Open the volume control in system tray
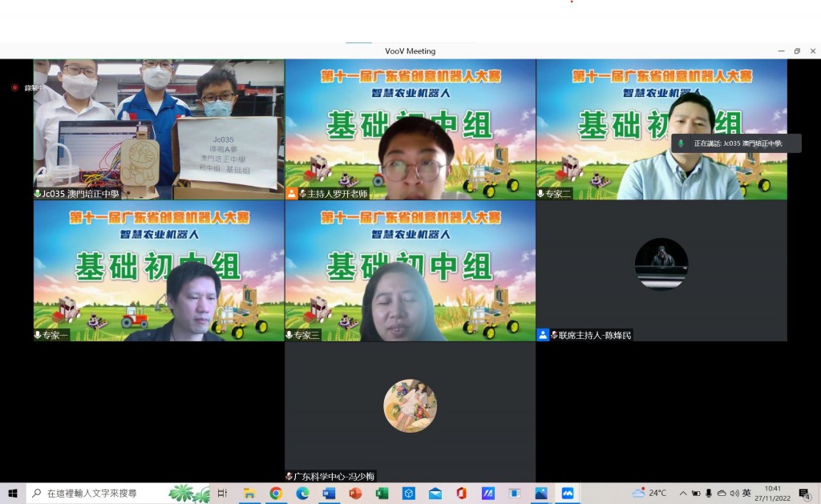Screen dimensions: 821x504 click(x=734, y=494)
